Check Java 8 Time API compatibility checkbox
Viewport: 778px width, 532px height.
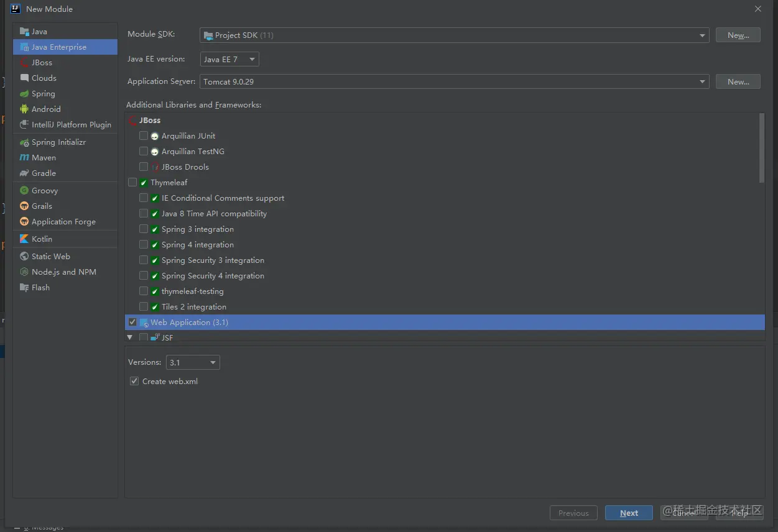tap(144, 213)
